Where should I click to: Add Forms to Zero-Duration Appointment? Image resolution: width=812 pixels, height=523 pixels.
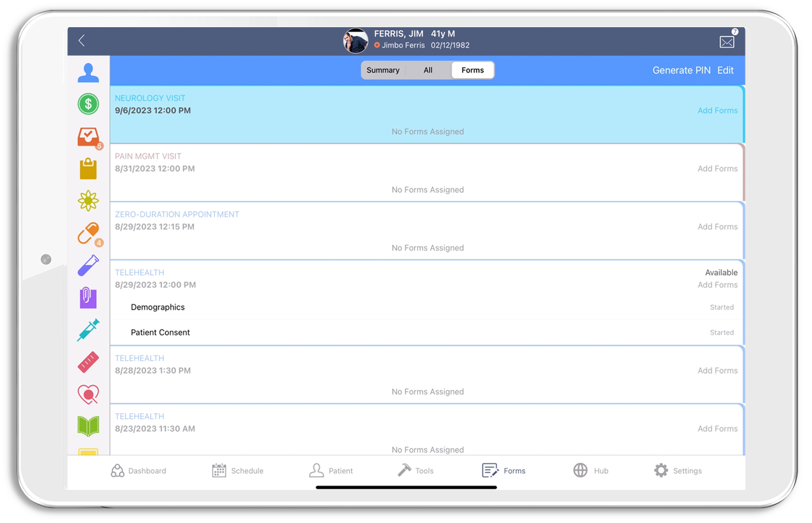click(x=717, y=227)
